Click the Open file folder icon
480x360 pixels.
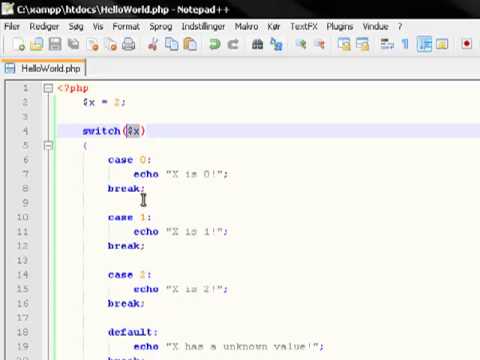click(37, 44)
